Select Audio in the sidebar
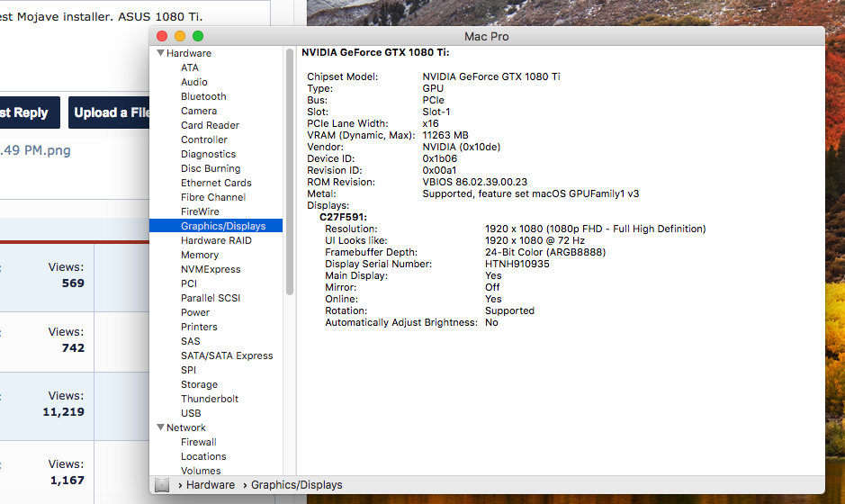 pos(194,82)
